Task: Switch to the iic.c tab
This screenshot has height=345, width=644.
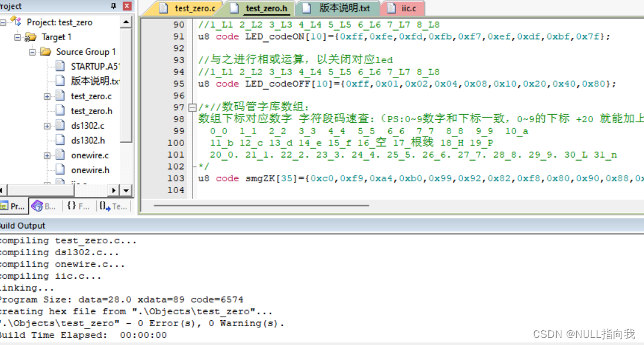Action: [x=407, y=8]
